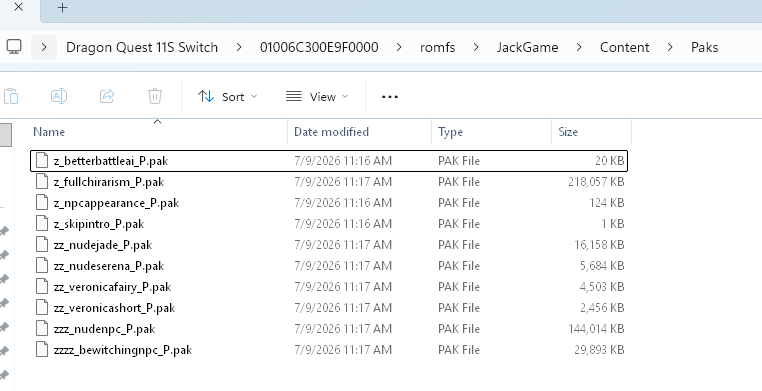The width and height of the screenshot is (762, 391).
Task: Click the This PC monitor icon
Action: pyautogui.click(x=14, y=47)
